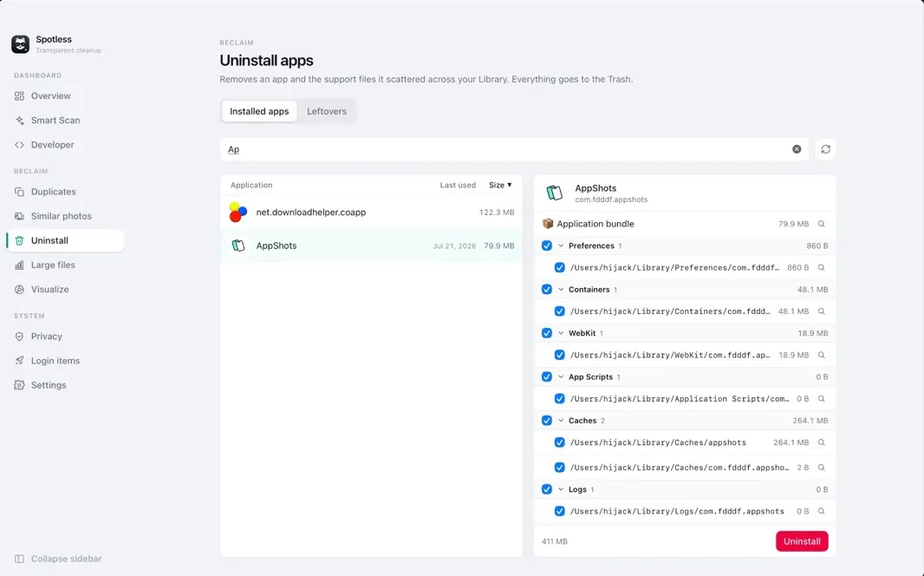Uncheck the Library/Containers path checkbox
The height and width of the screenshot is (576, 924).
click(559, 311)
